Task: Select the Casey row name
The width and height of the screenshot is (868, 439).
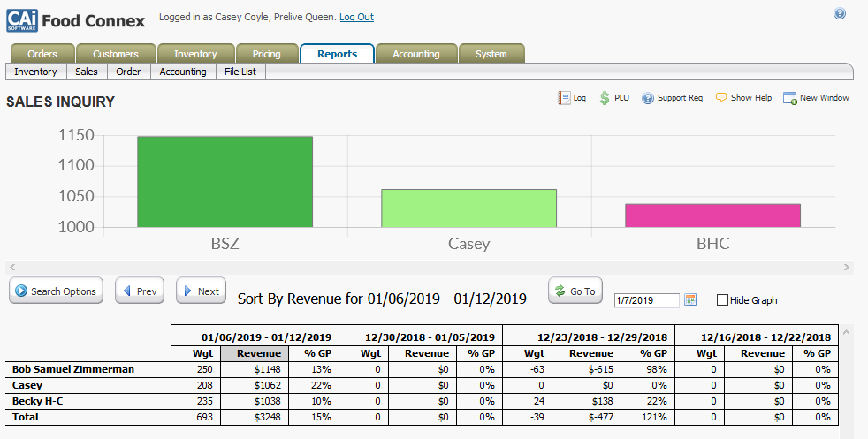Action: point(27,385)
